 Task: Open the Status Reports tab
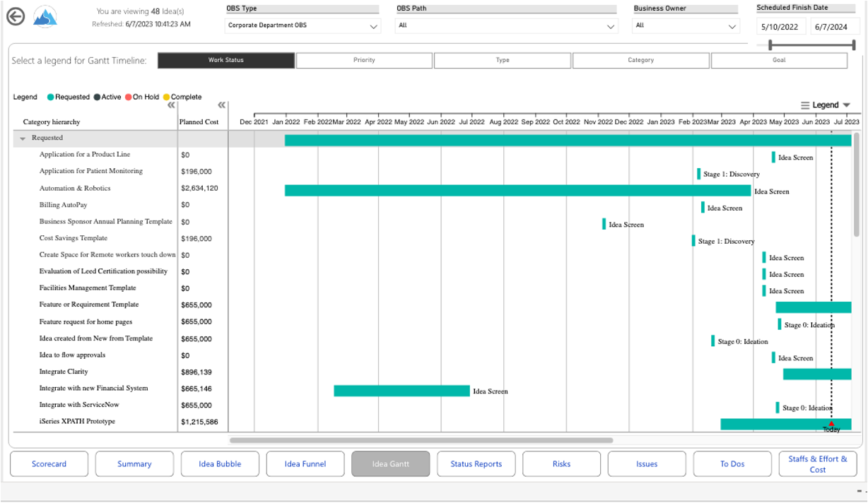476,464
